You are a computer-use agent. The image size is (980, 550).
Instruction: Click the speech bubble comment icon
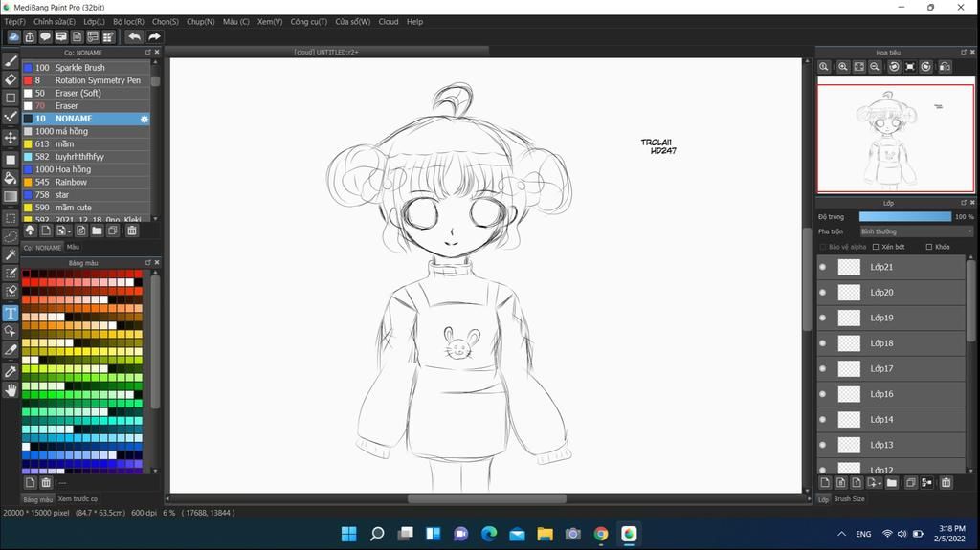pyautogui.click(x=45, y=37)
